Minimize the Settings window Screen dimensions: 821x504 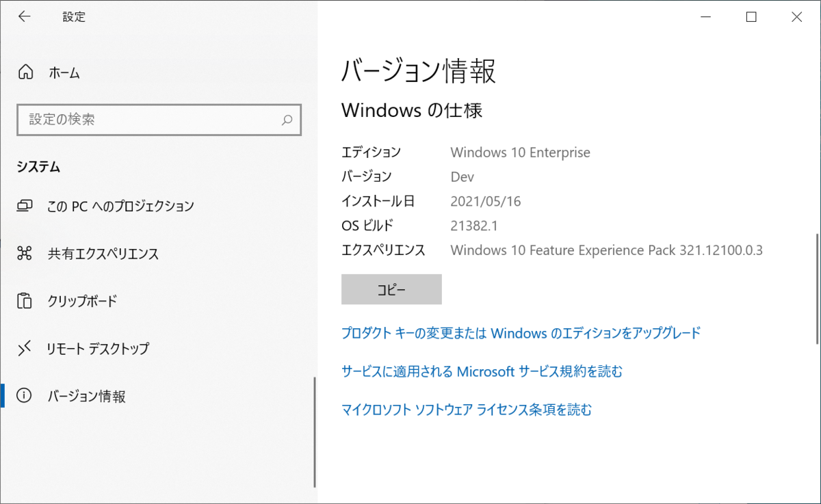click(x=705, y=17)
